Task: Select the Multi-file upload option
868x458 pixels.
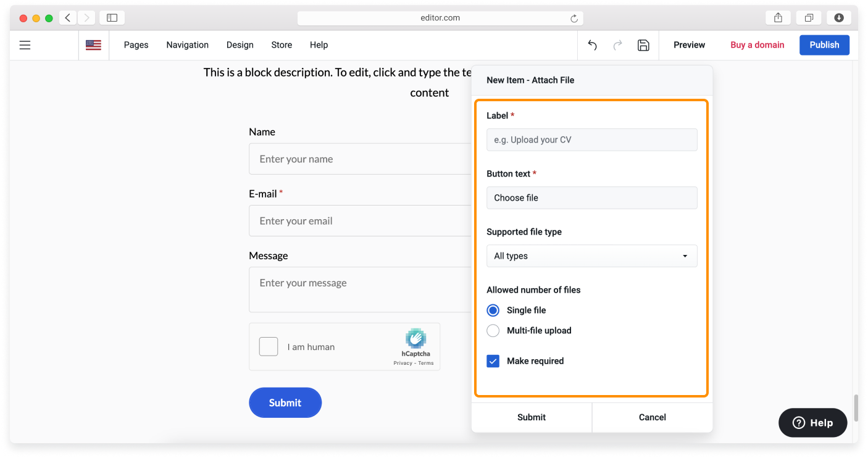Action: coord(493,331)
